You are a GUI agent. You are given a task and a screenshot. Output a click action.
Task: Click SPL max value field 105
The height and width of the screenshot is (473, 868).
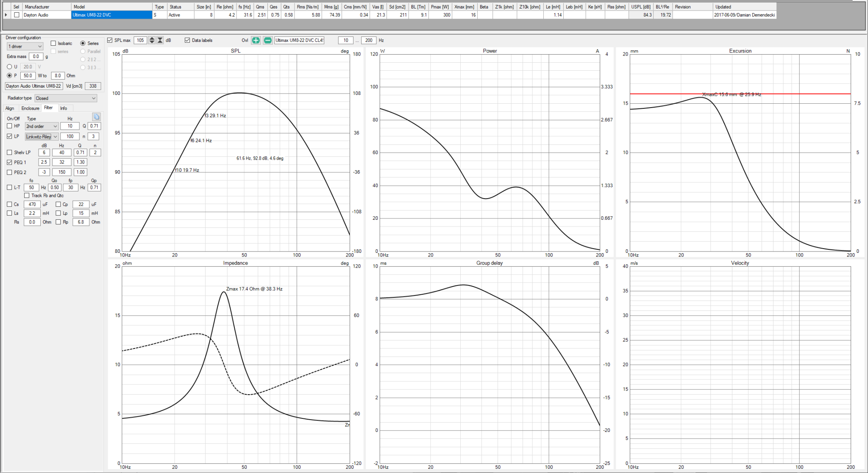[141, 40]
